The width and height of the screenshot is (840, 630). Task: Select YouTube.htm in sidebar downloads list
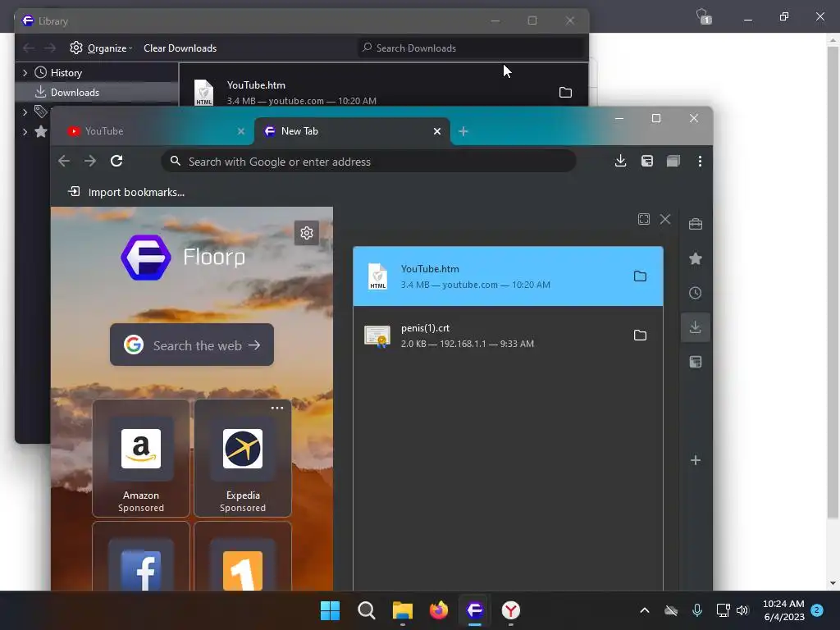[x=508, y=276]
